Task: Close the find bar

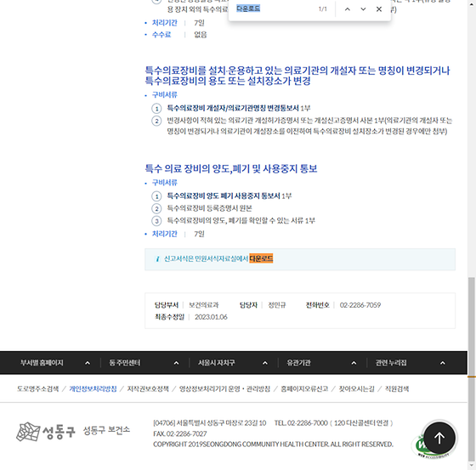Action: [x=379, y=9]
